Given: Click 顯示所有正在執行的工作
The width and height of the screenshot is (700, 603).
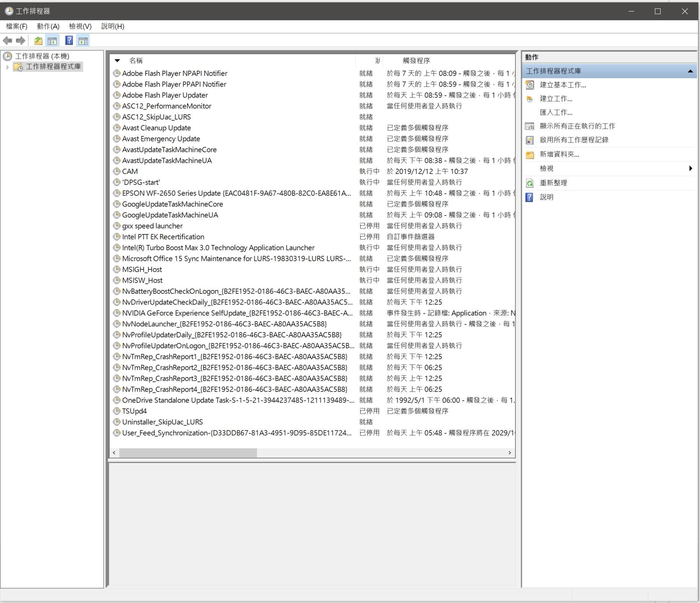Looking at the screenshot, I should [x=577, y=126].
